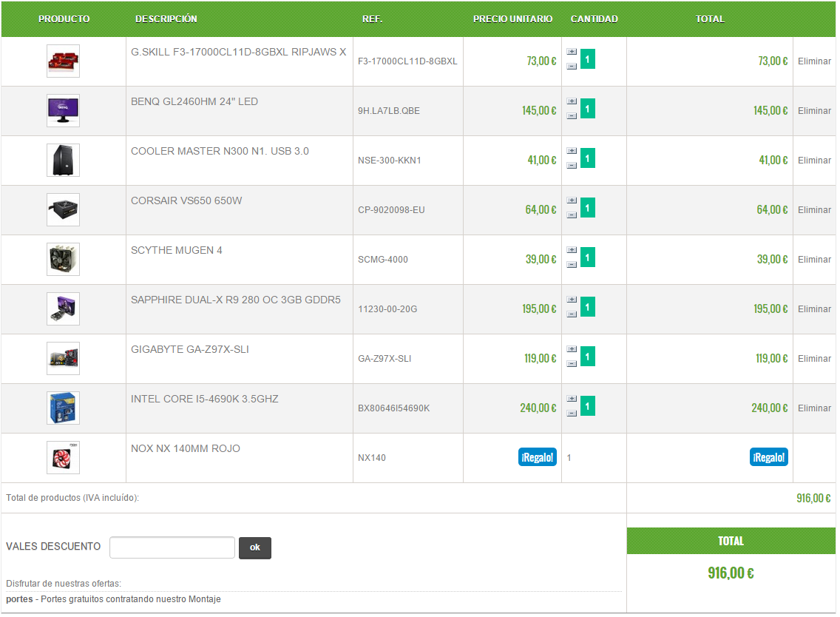Image resolution: width=840 pixels, height=617 pixels.
Task: Open BENQ GL2460HM 24" LED description
Action: (194, 101)
